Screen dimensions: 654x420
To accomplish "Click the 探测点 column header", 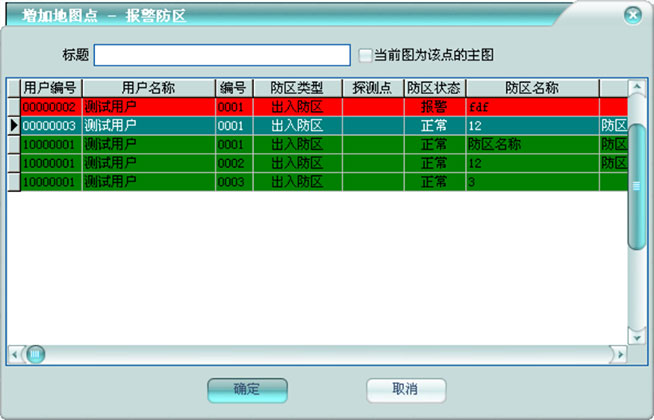I will [372, 88].
